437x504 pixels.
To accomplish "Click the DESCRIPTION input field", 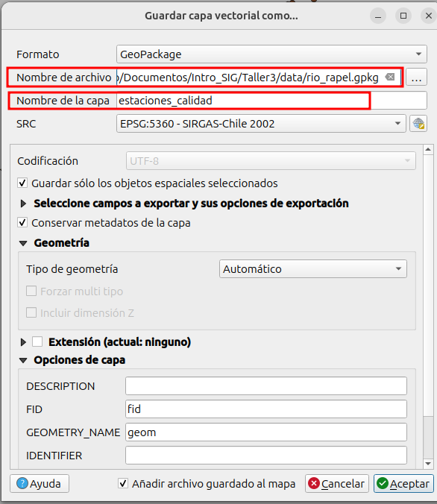I will pos(266,386).
